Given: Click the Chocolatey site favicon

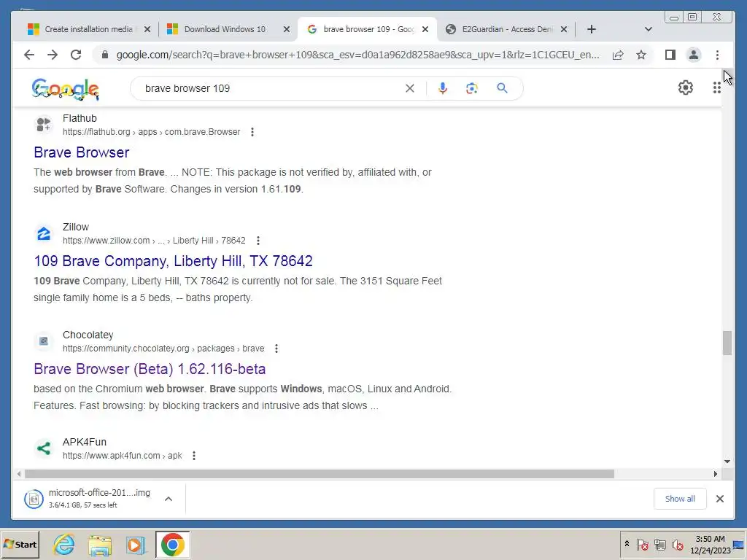Looking at the screenshot, I should 43,341.
